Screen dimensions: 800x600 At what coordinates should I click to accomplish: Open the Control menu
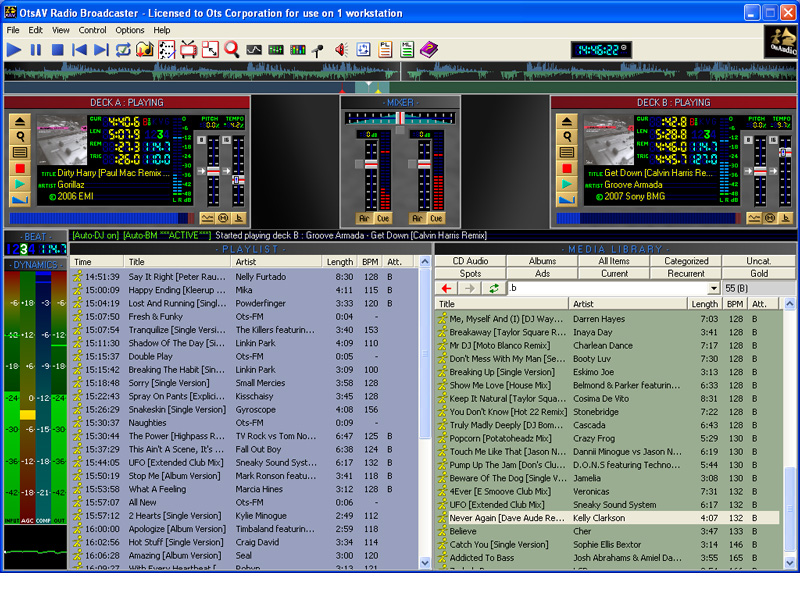[x=92, y=30]
